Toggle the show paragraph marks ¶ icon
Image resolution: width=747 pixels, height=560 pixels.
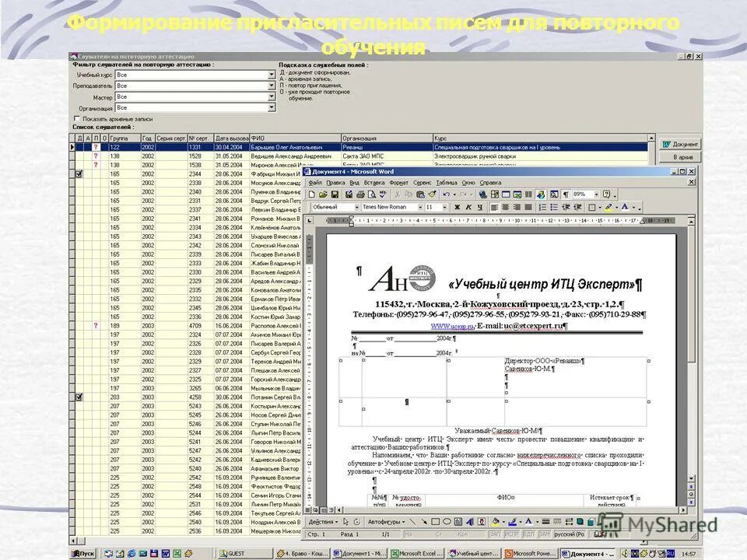(566, 194)
